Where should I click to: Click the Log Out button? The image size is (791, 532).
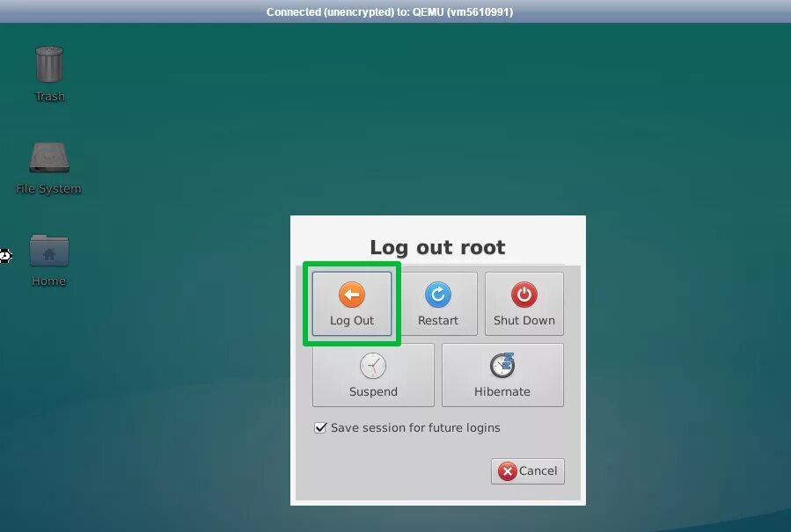click(x=352, y=303)
